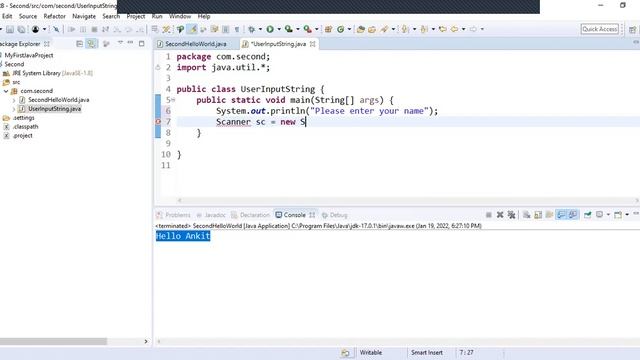640x360 pixels.
Task: Collapse the com.second package node
Action: click(6, 91)
